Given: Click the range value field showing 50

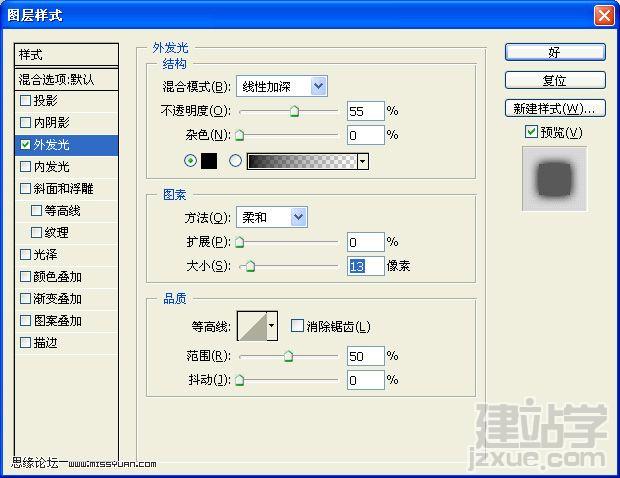Looking at the screenshot, I should coord(366,356).
